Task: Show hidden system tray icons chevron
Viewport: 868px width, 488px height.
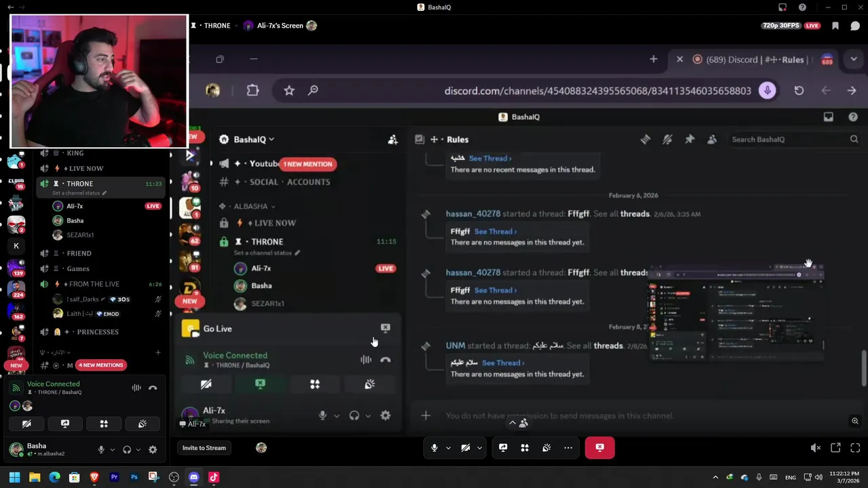Action: pyautogui.click(x=715, y=477)
